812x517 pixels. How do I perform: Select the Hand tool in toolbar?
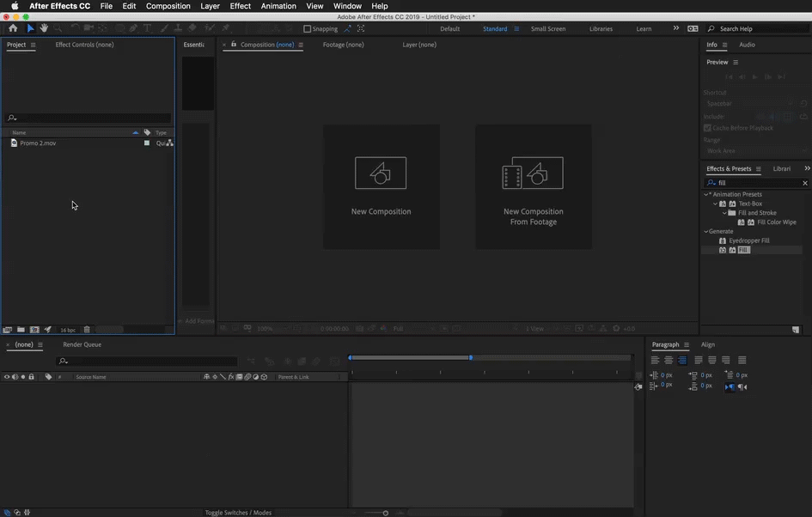pyautogui.click(x=44, y=28)
